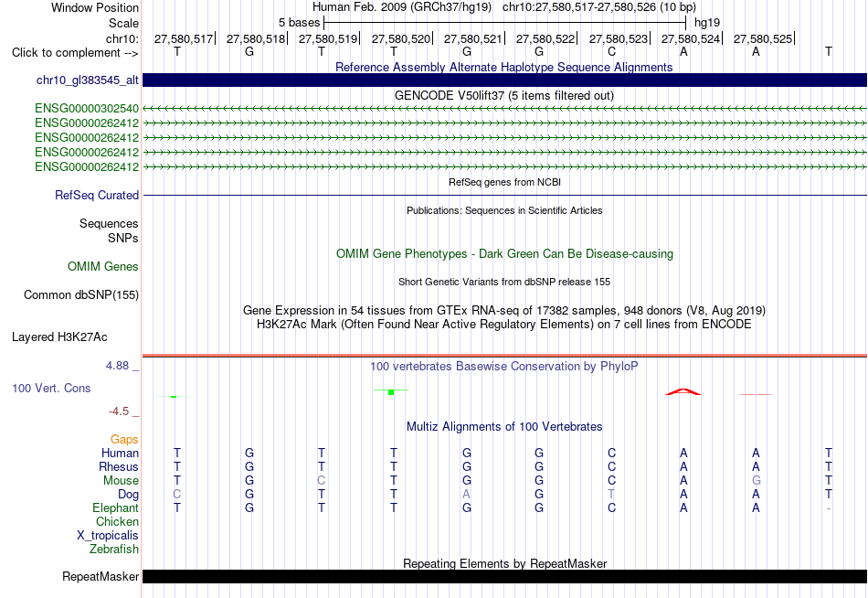Click the chr10_gl383545_alt track label
Screen dimensions: 868x598
click(x=87, y=80)
